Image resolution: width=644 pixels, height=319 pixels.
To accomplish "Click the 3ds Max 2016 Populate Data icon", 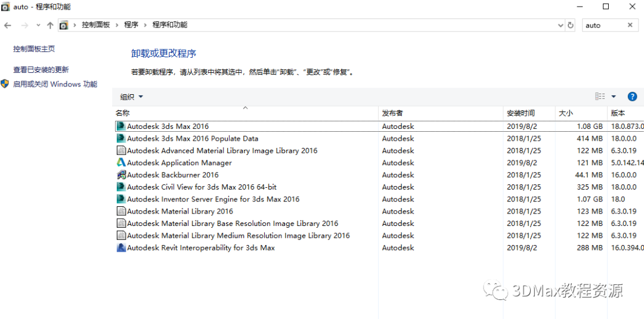I will coord(121,138).
